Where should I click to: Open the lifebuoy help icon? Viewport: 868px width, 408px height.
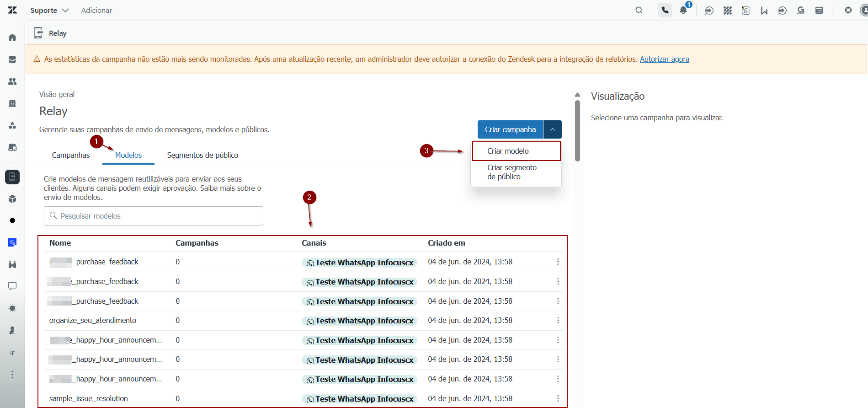point(848,10)
